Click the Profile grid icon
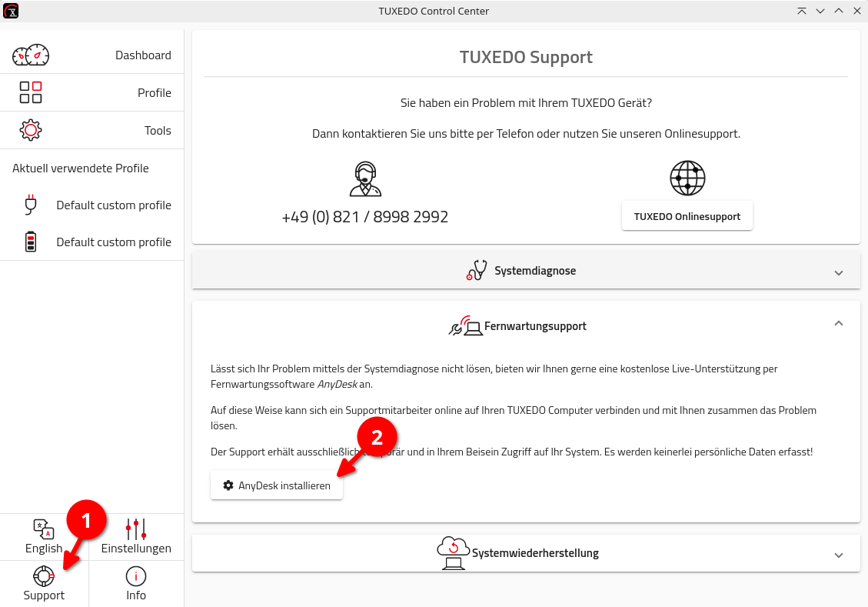The height and width of the screenshot is (607, 868). pyautogui.click(x=31, y=92)
